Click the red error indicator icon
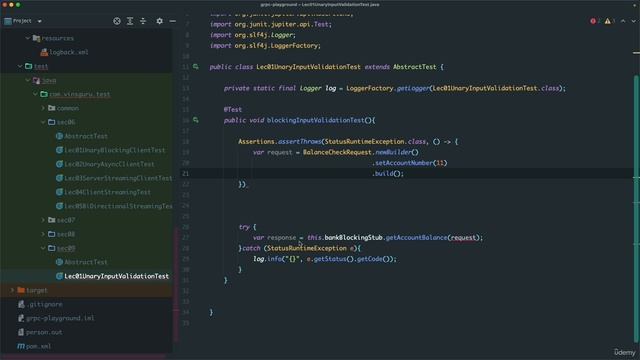Screen dimensions: 640x360 tap(593, 21)
